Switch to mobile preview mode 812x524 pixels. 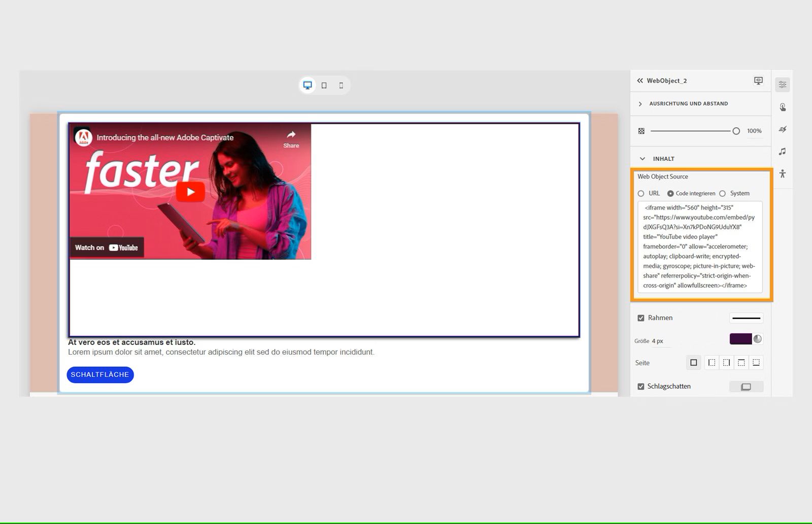(341, 85)
